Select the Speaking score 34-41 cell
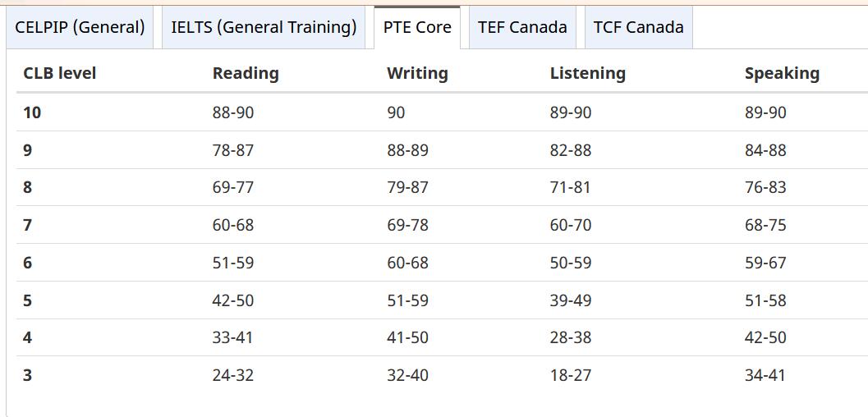Image resolution: width=868 pixels, height=417 pixels. (x=765, y=375)
